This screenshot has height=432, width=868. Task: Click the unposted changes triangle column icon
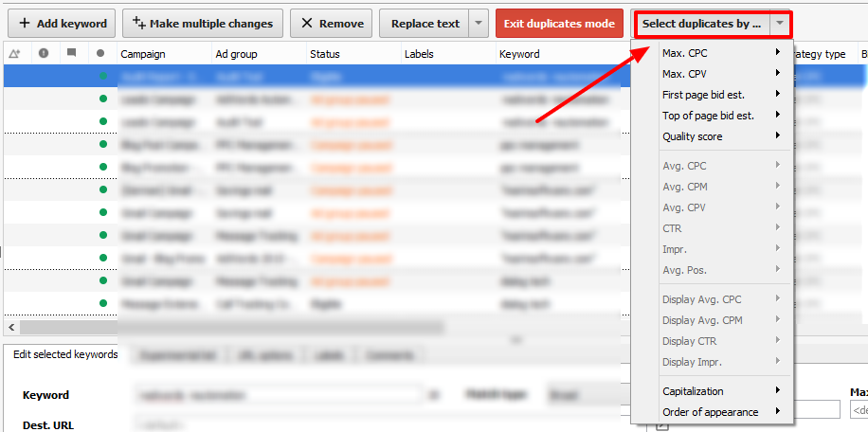point(15,54)
